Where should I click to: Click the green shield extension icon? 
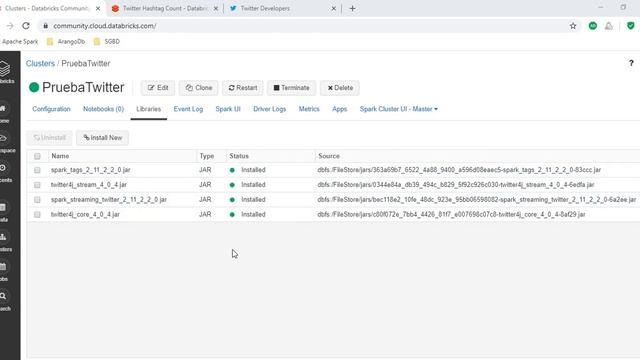click(631, 26)
